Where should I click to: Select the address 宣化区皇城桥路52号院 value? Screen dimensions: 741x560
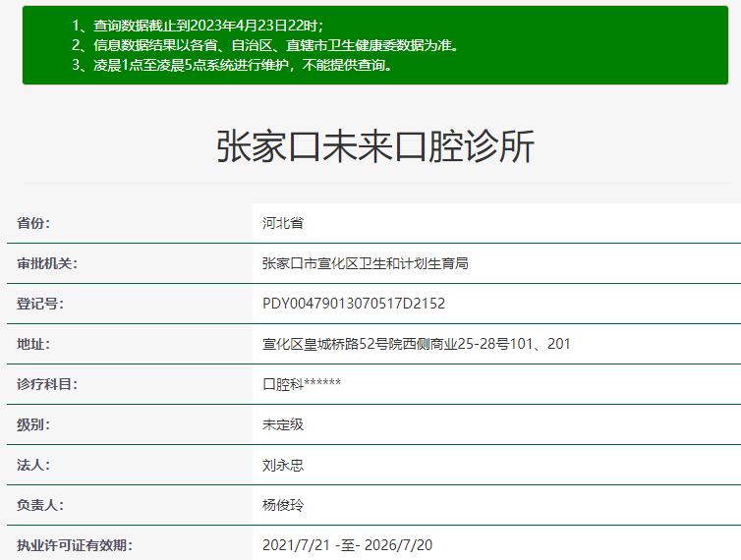point(417,344)
